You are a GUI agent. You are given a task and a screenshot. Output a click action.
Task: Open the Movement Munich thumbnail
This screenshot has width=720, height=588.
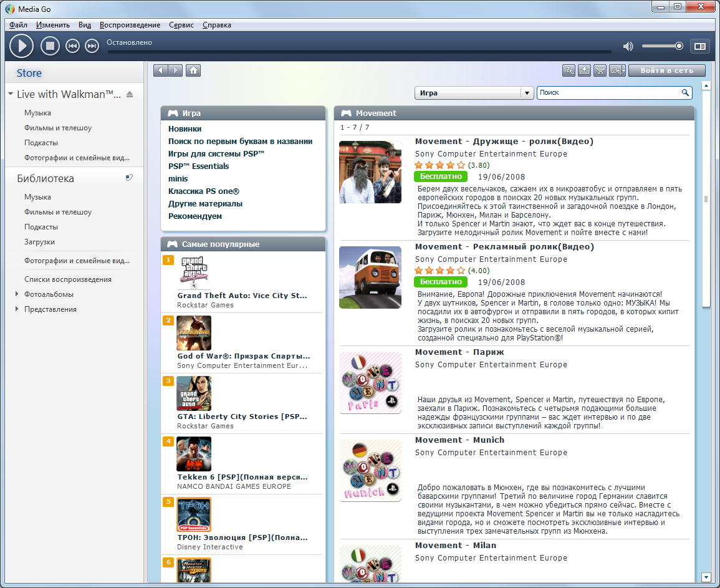pyautogui.click(x=370, y=470)
